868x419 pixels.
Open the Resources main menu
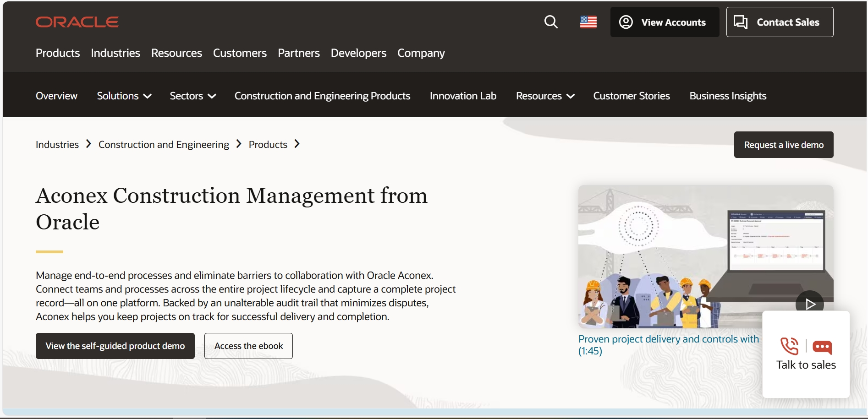coord(176,53)
